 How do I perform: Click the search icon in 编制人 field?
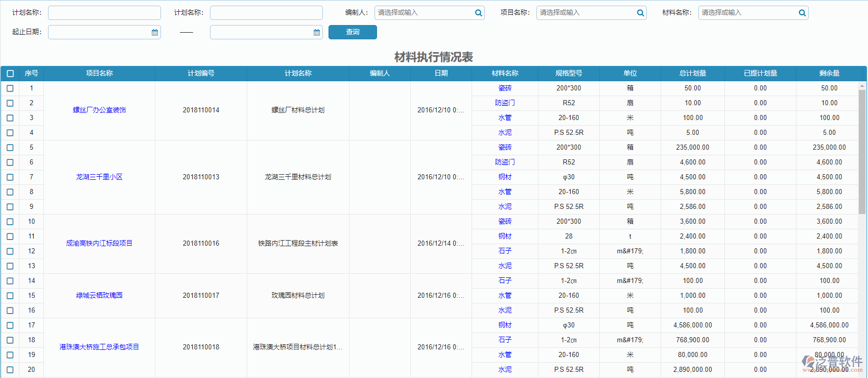[478, 13]
